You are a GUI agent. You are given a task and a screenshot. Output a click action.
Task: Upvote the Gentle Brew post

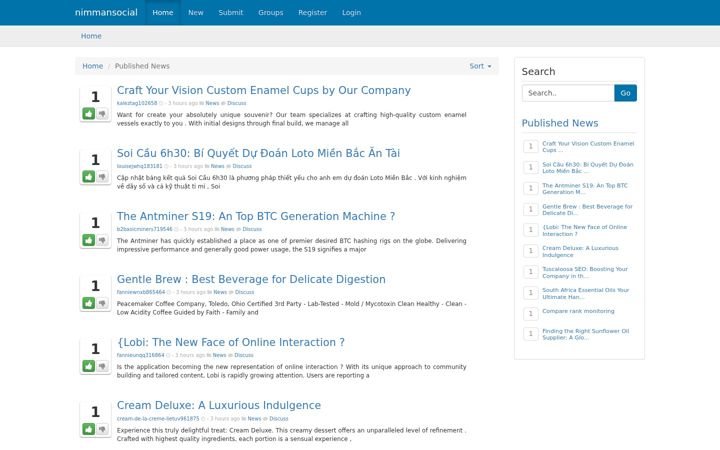(x=89, y=303)
